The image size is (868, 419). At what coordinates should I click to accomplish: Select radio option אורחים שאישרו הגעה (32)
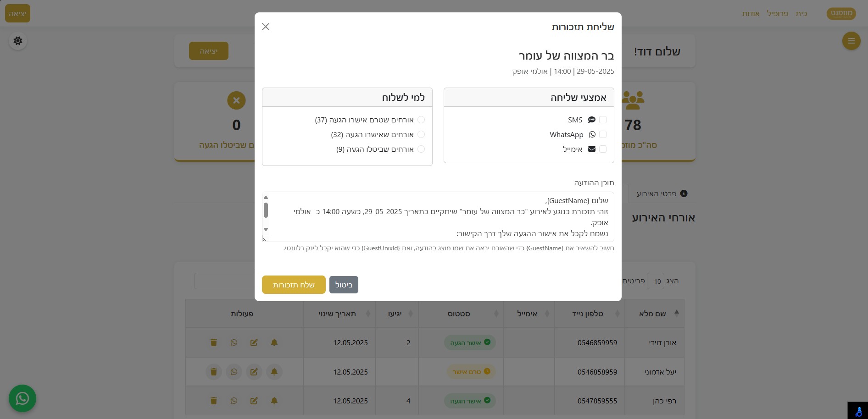[421, 134]
